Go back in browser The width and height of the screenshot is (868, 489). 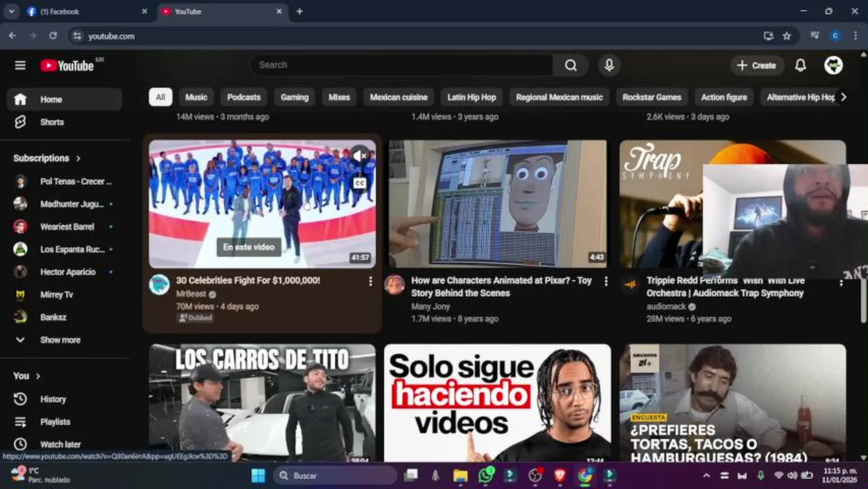point(12,36)
